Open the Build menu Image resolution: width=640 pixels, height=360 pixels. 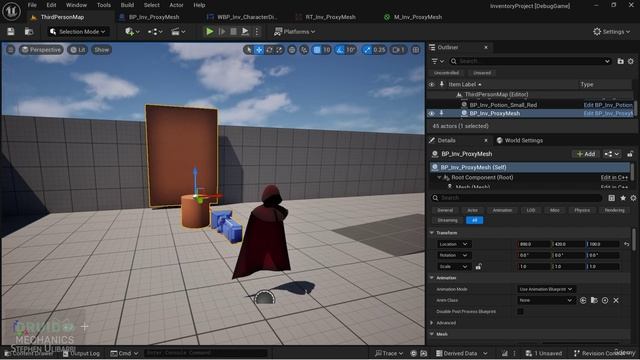[127, 5]
